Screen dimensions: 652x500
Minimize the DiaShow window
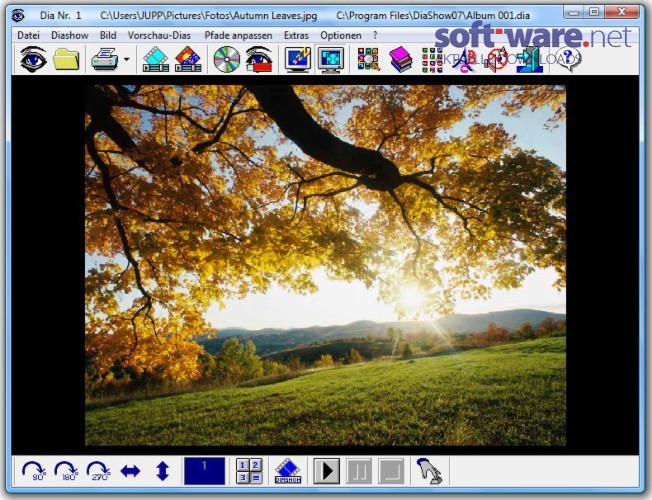(x=574, y=12)
